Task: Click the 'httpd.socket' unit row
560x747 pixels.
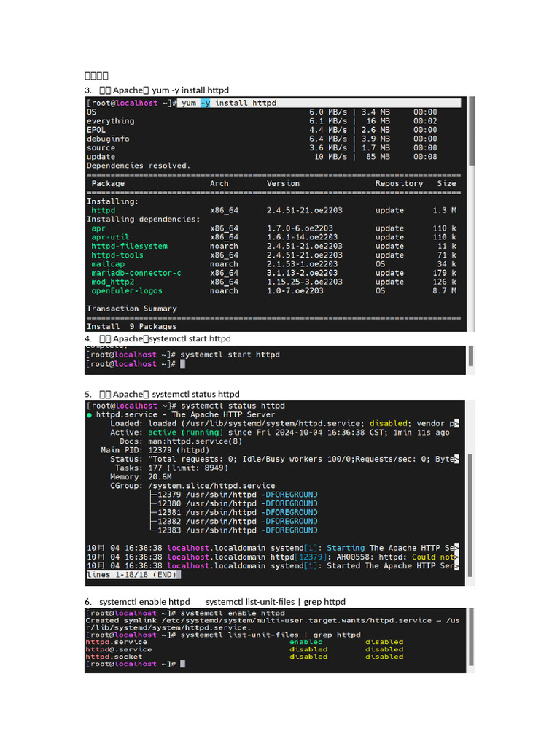Action: 244,657
